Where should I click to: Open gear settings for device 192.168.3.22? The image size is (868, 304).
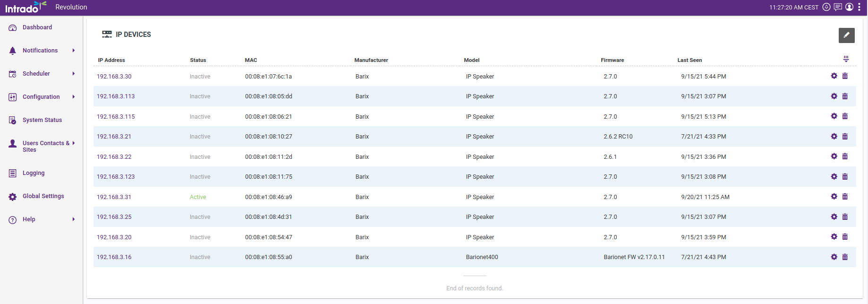point(834,156)
